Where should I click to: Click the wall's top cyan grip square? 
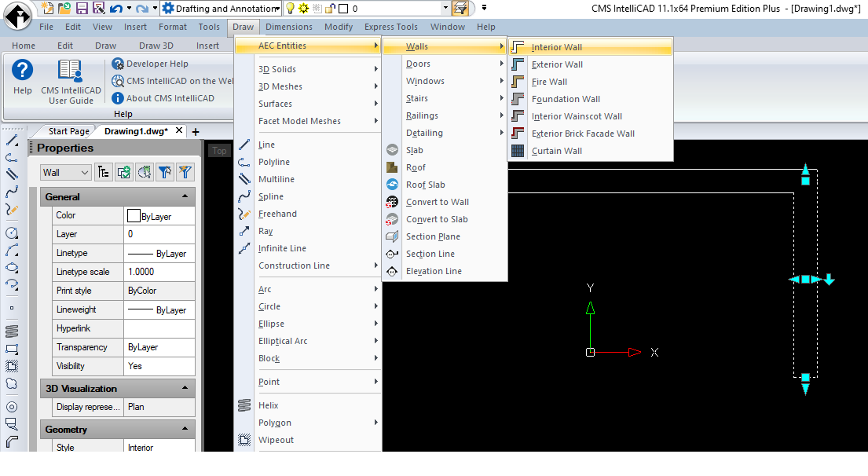click(x=805, y=181)
